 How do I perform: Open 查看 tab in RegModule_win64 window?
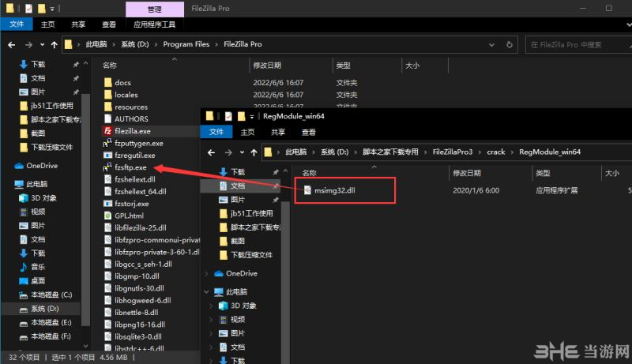pos(309,132)
